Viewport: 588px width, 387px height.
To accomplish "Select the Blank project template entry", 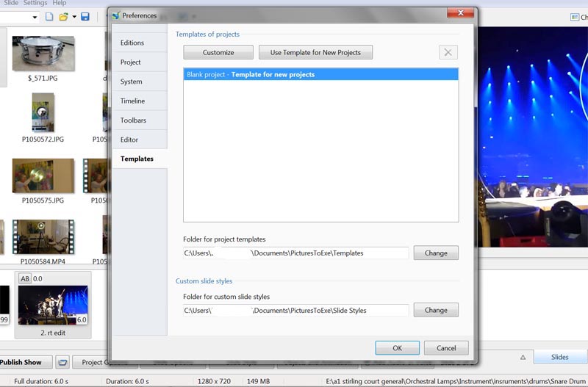I will pyautogui.click(x=320, y=75).
